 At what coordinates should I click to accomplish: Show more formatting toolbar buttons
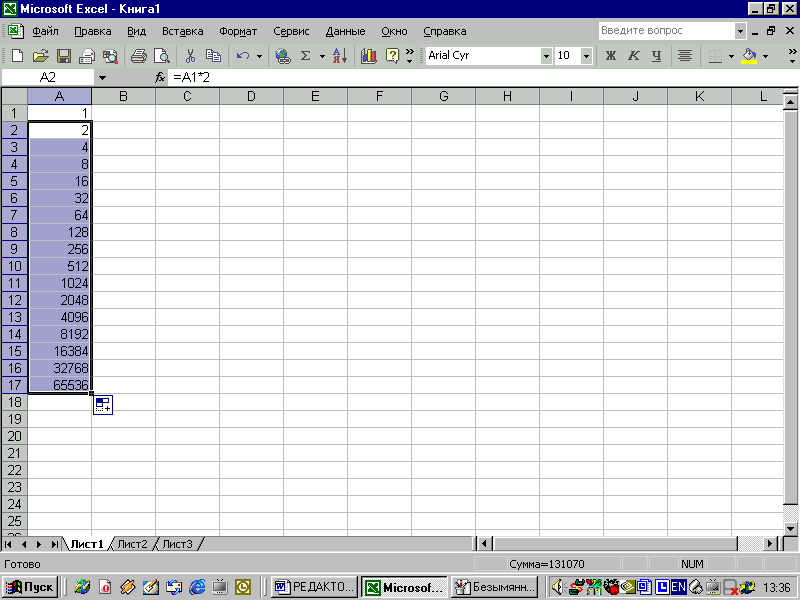click(792, 56)
